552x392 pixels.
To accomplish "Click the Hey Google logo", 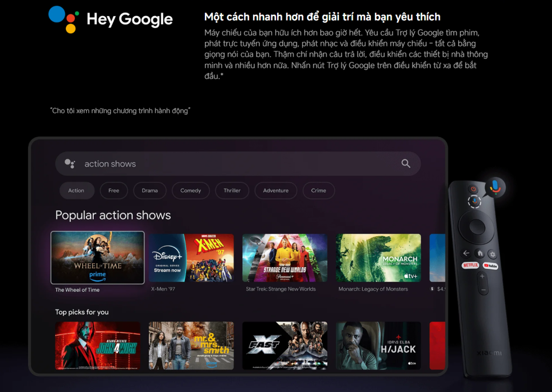I will (x=111, y=19).
